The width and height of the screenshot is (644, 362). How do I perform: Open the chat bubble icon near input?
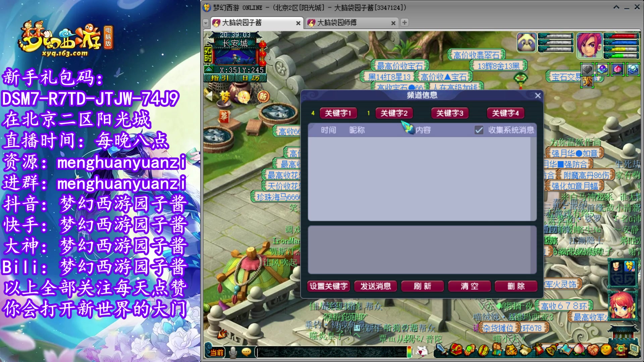[246, 352]
